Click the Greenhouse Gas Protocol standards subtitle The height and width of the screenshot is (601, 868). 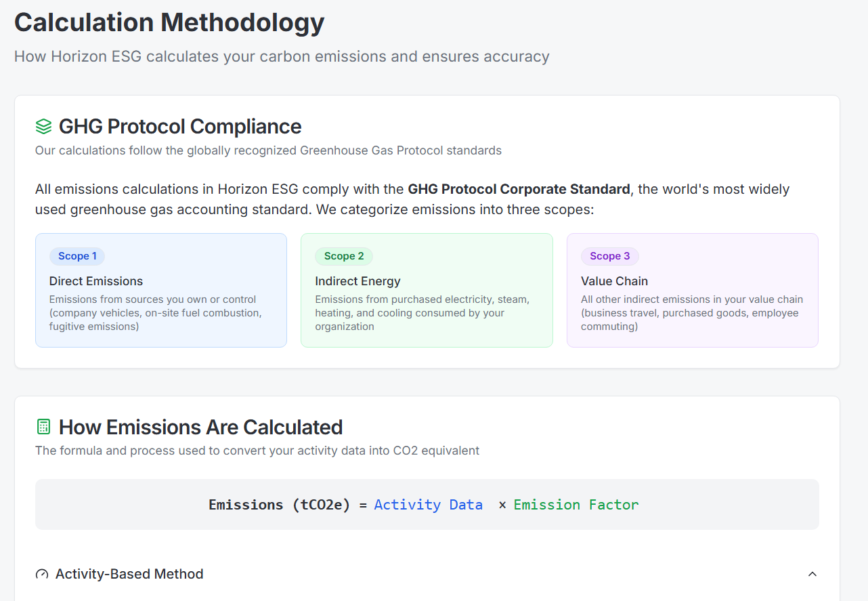pos(268,150)
